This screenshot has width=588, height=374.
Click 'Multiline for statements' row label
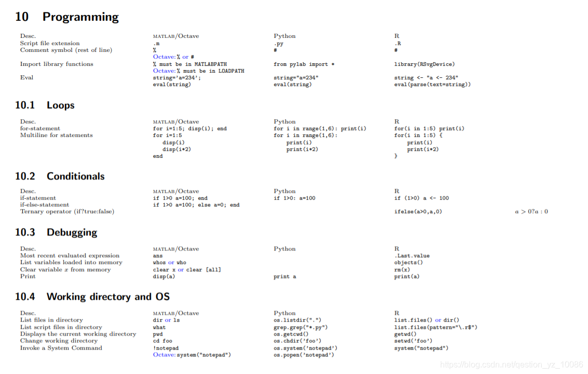(56, 135)
